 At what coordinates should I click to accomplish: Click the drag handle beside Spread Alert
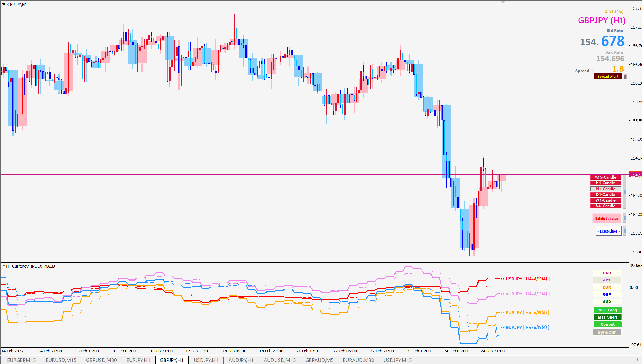[625, 77]
